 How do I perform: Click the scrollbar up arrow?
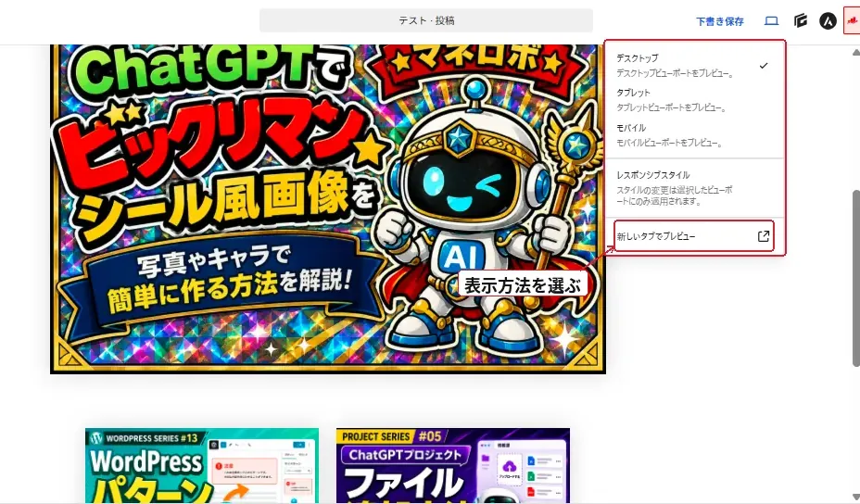855,53
